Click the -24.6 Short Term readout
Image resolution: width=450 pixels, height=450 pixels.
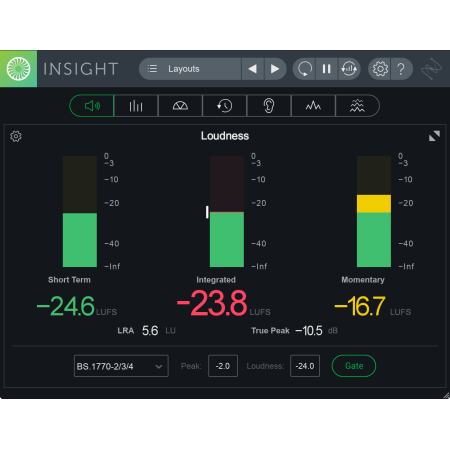pyautogui.click(x=66, y=306)
